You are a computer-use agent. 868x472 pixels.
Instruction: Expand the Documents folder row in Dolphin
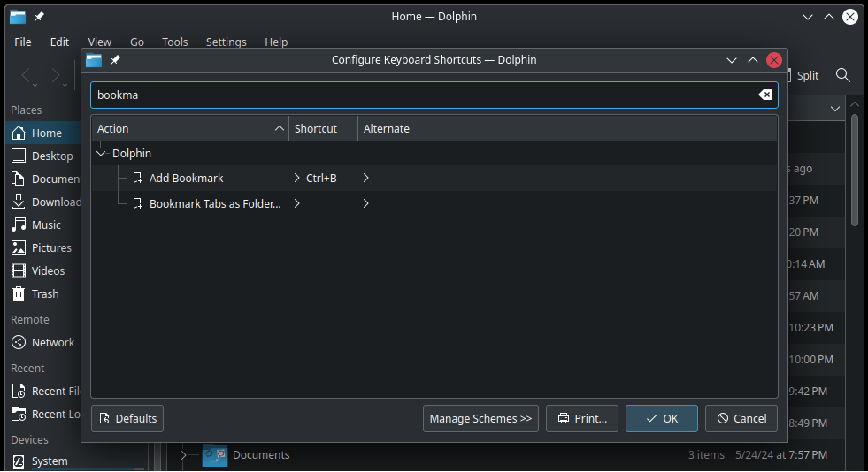[183, 455]
